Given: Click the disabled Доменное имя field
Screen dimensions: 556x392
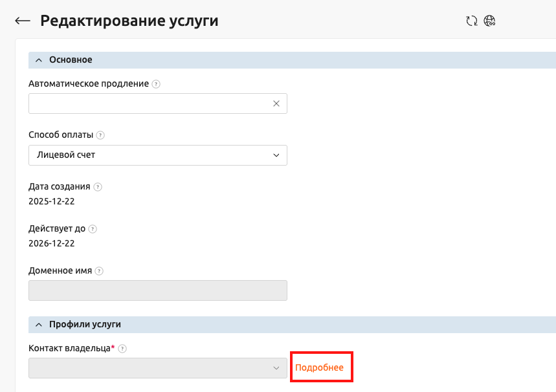Looking at the screenshot, I should (x=157, y=290).
